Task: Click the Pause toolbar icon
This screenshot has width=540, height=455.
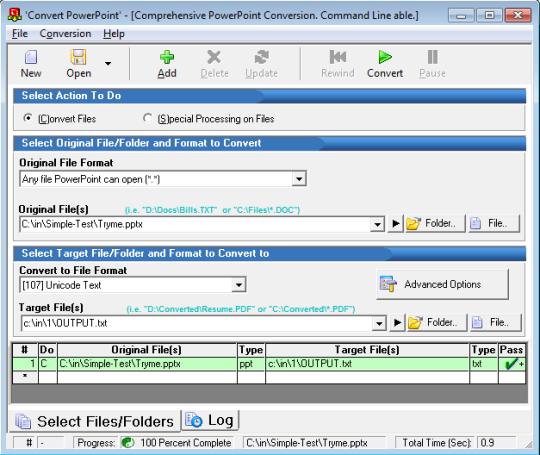Action: [x=433, y=57]
